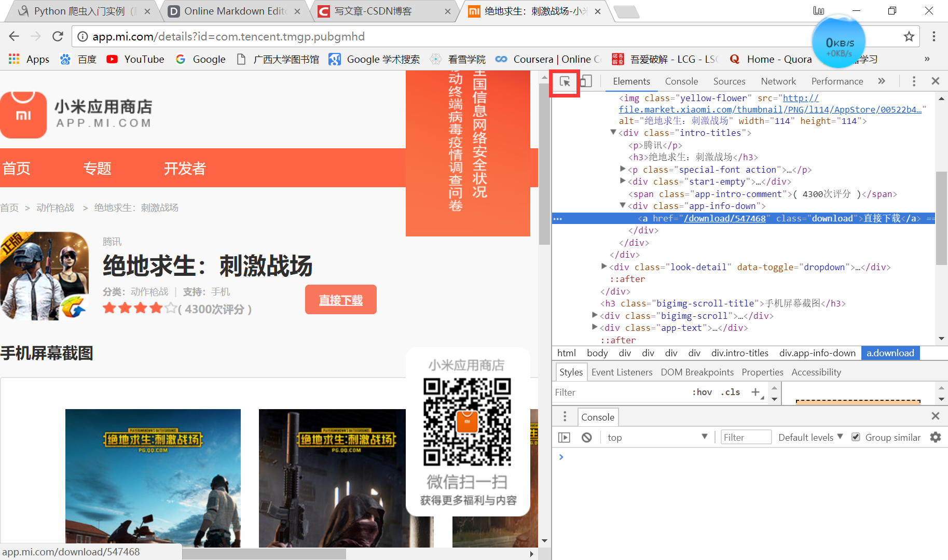
Task: Open the 专题 navigation link
Action: (x=97, y=168)
